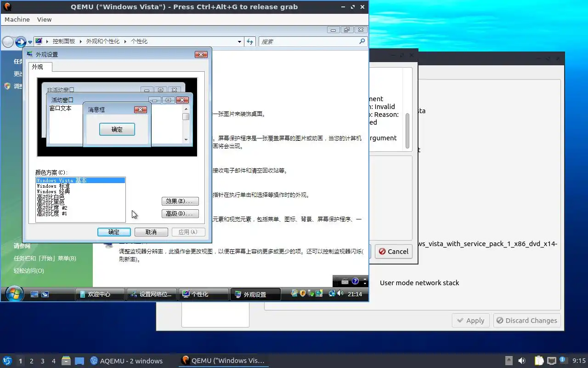
Task: Click host panel clipboard icon
Action: (x=539, y=361)
